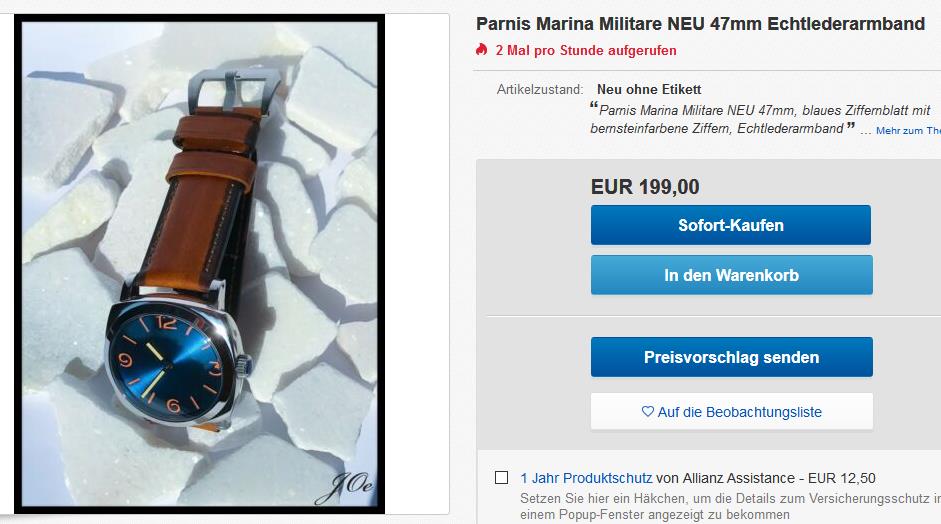Click the red flame popularity icon
The image size is (941, 524).
pyautogui.click(x=481, y=50)
